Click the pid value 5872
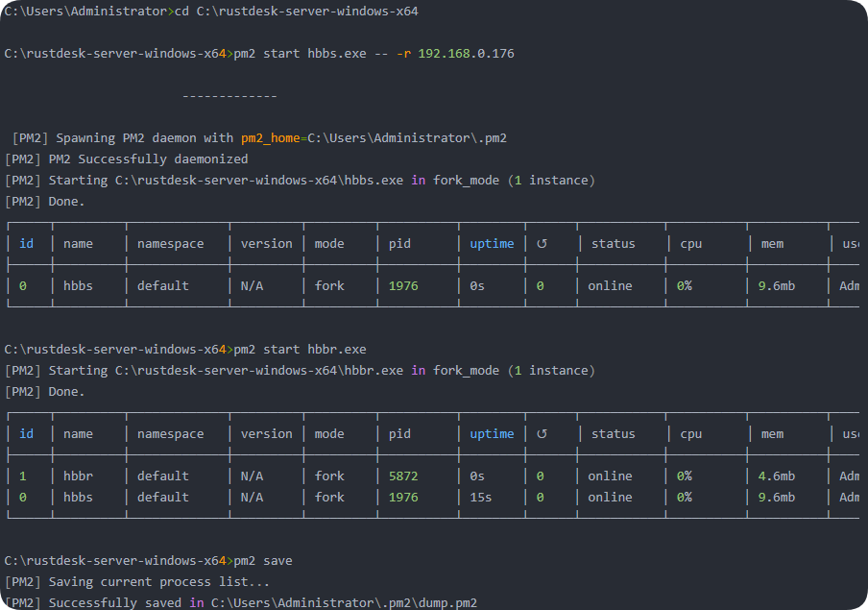Screen dimensions: 868x610 403,476
